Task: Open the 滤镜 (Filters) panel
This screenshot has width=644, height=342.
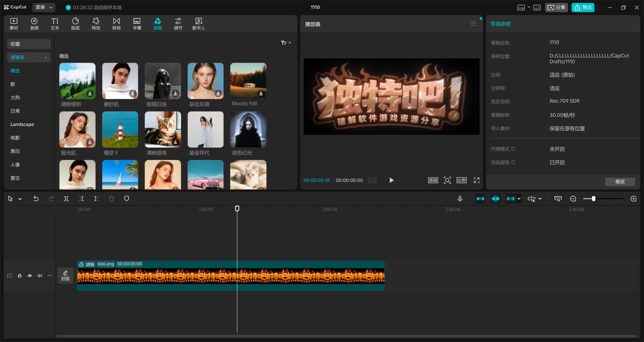Action: tap(158, 23)
